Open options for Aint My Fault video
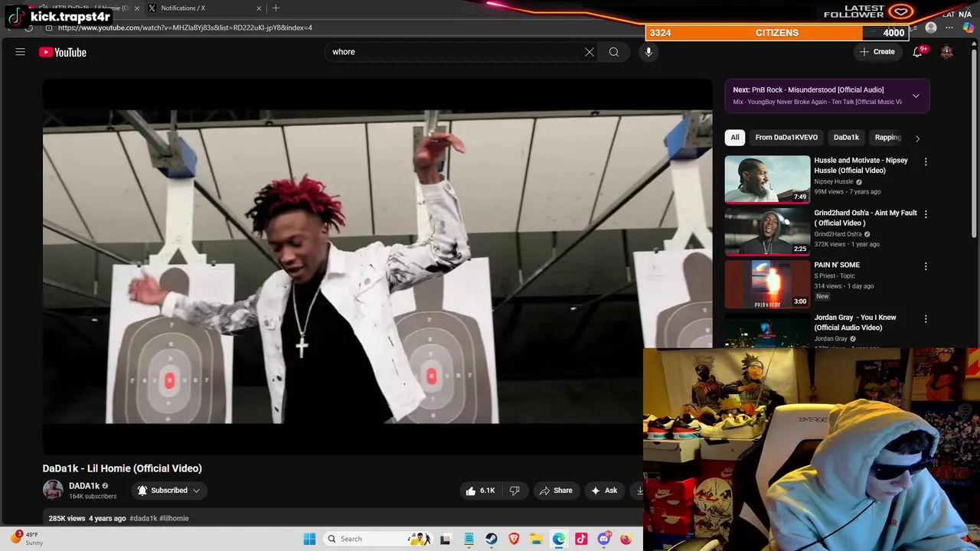Viewport: 980px width, 551px height. (926, 214)
